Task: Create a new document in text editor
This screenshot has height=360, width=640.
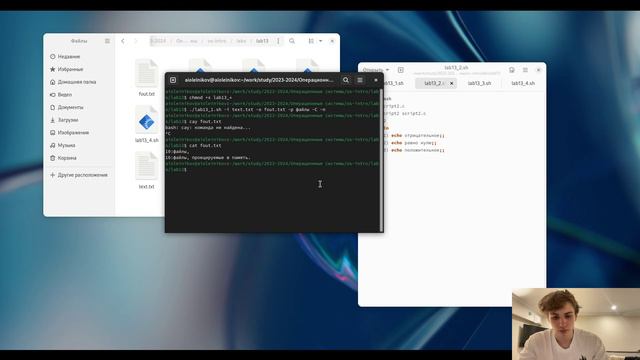Action: 401,70
